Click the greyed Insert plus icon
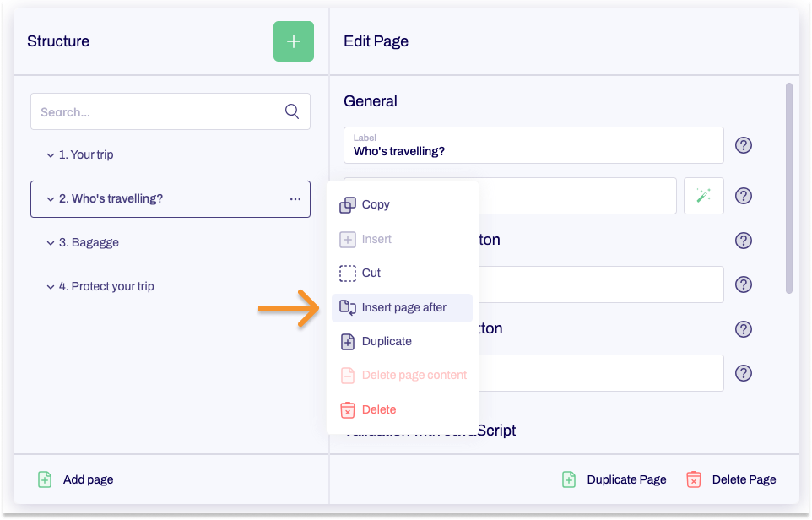812x520 pixels. tap(348, 239)
